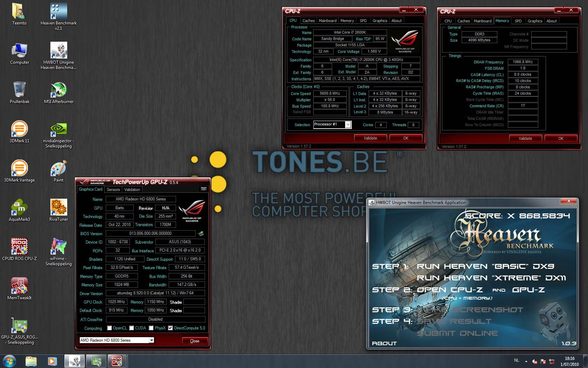Launch MemTweakIt desktop icon
Screen dimensions: 588x368
(x=19, y=289)
